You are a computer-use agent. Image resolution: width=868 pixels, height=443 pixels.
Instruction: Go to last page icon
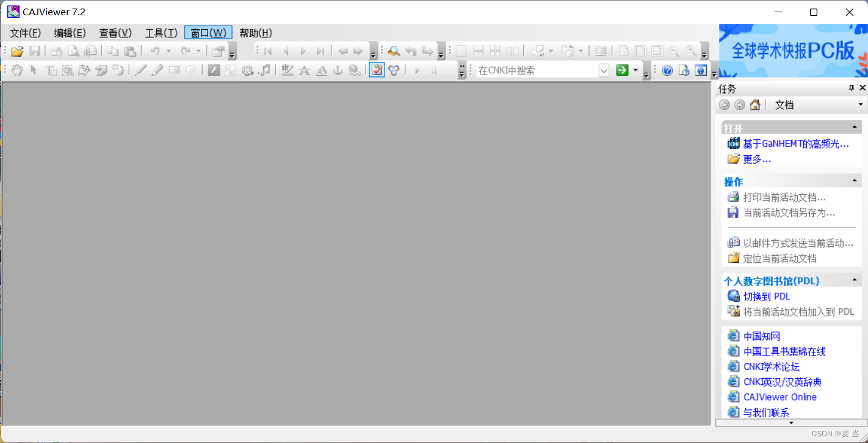[320, 51]
